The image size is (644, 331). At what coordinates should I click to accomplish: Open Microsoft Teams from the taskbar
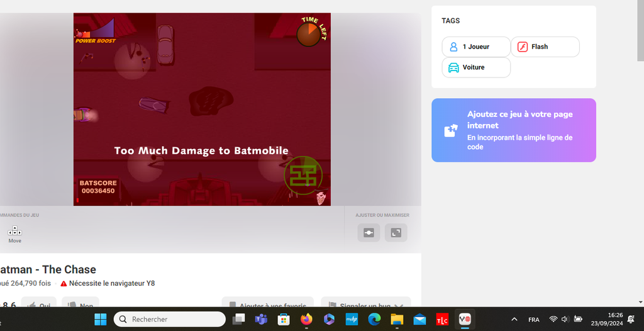(261, 319)
